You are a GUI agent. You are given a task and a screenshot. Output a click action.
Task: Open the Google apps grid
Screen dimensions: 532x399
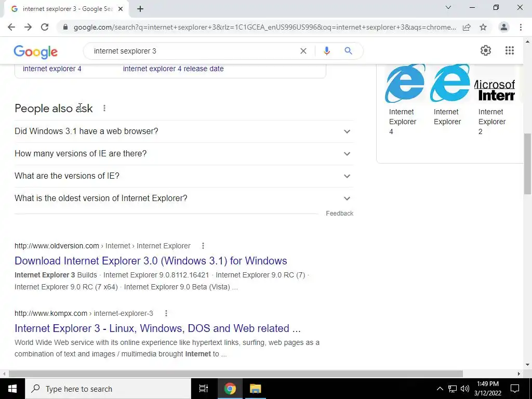point(509,50)
